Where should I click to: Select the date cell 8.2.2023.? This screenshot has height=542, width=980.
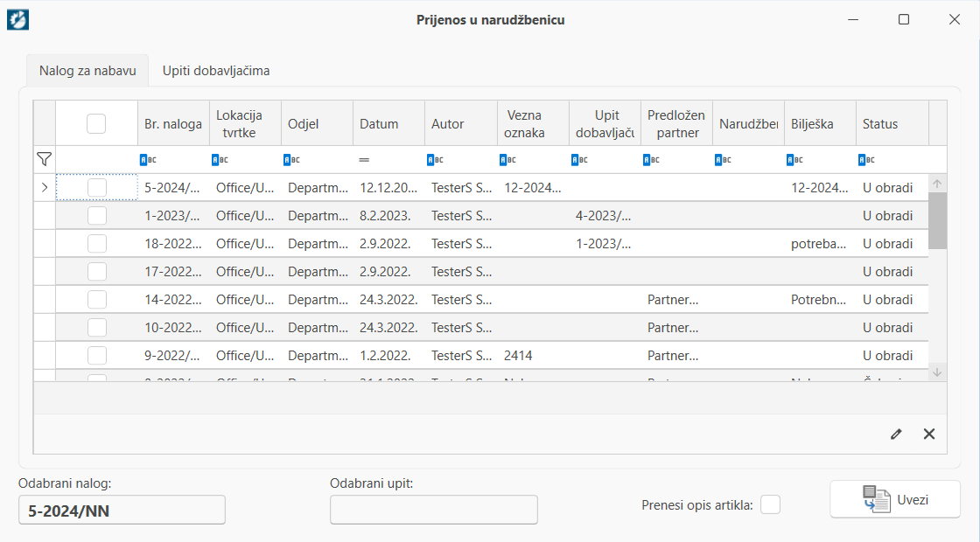[x=388, y=215]
